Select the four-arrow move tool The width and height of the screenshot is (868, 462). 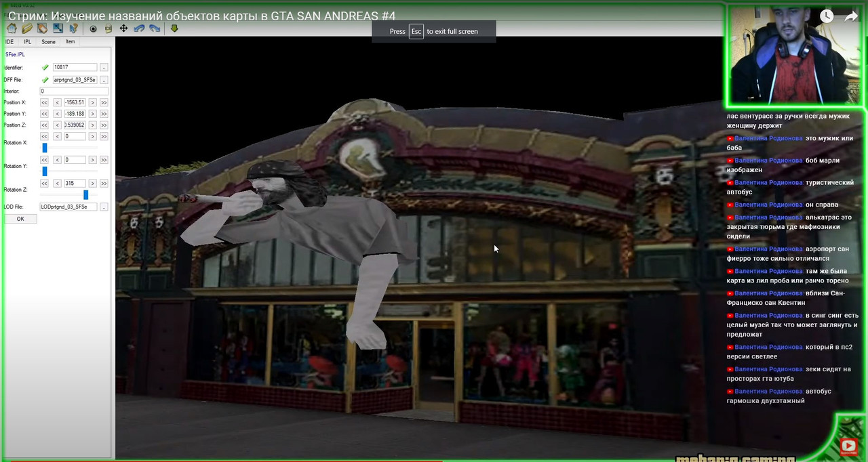click(x=123, y=28)
